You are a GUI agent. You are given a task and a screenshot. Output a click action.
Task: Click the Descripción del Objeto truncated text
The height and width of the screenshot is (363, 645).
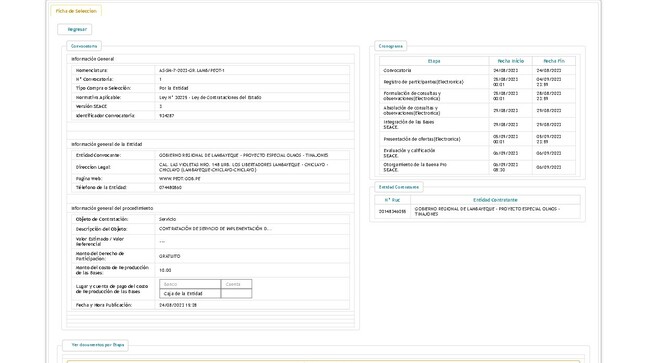pyautogui.click(x=215, y=228)
